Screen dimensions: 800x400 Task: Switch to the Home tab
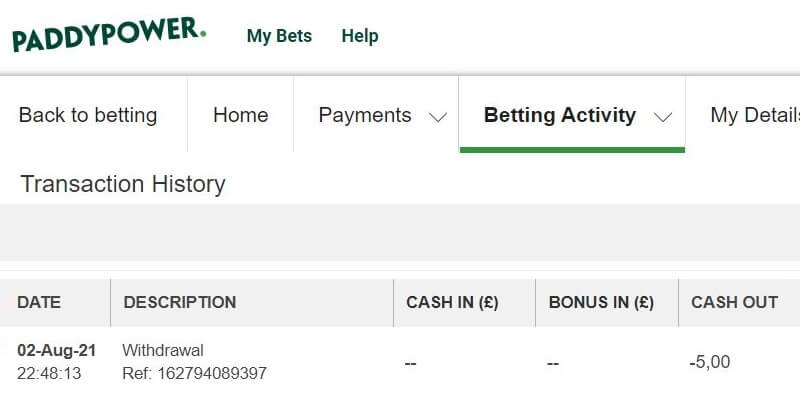[241, 115]
